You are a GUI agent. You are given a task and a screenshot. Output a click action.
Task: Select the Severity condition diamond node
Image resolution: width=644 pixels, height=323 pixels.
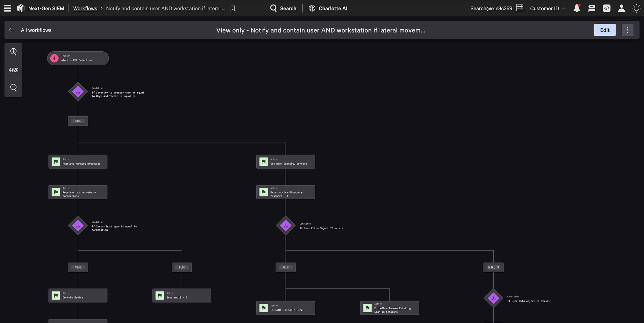click(78, 92)
